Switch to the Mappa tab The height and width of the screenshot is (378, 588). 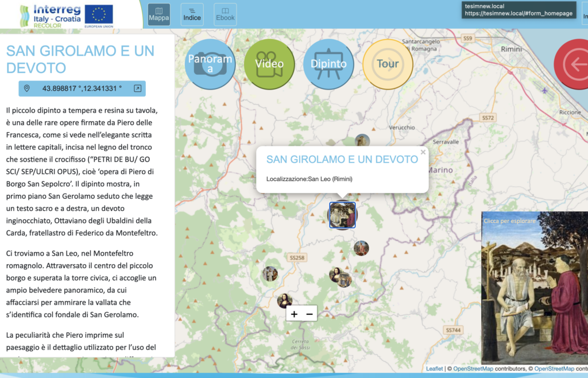tap(159, 14)
